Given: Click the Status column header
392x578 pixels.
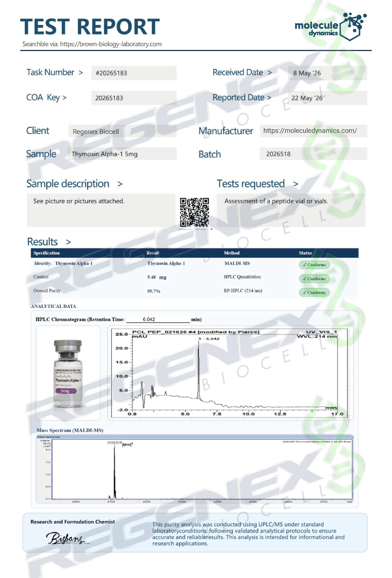Looking at the screenshot, I should pos(305,253).
